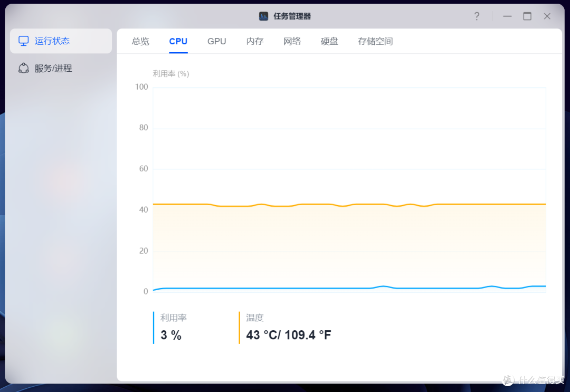Click the 100 label on the chart axis

click(141, 87)
